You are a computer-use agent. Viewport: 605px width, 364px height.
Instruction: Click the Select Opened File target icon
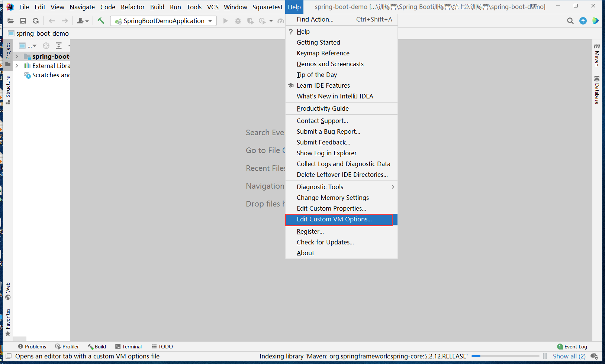(x=46, y=46)
